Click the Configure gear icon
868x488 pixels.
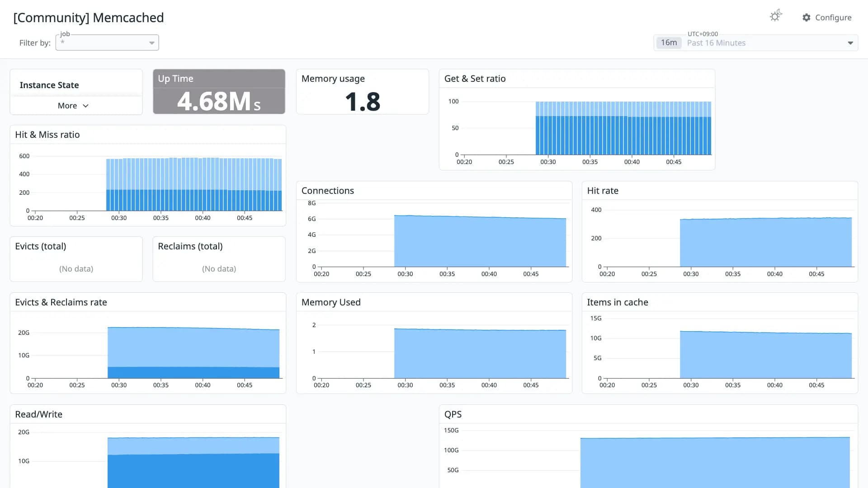[x=807, y=18]
